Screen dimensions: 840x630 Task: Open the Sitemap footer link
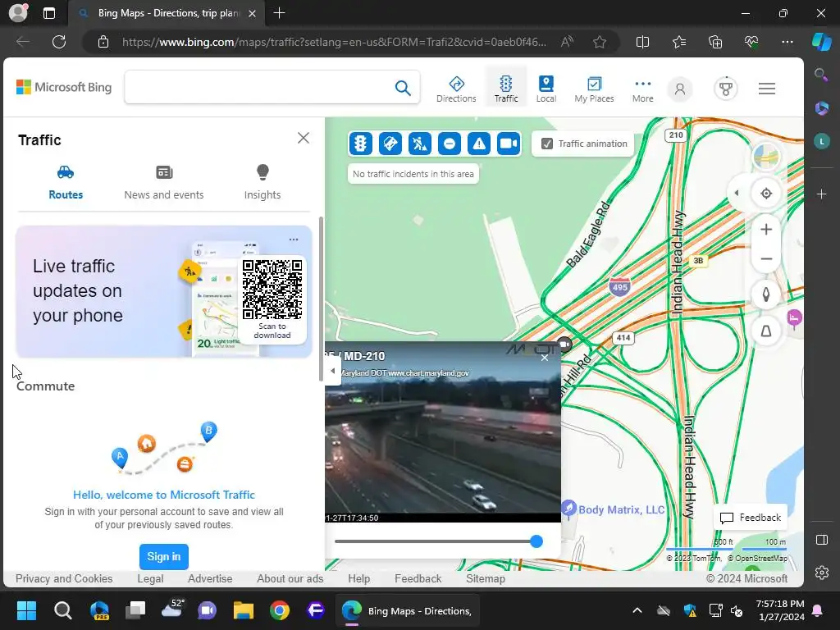(x=486, y=578)
